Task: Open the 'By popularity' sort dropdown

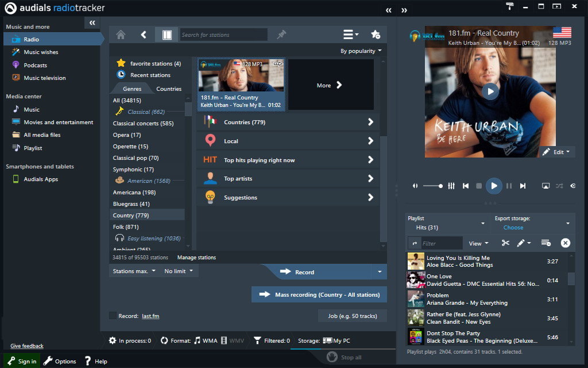Action: coord(361,51)
